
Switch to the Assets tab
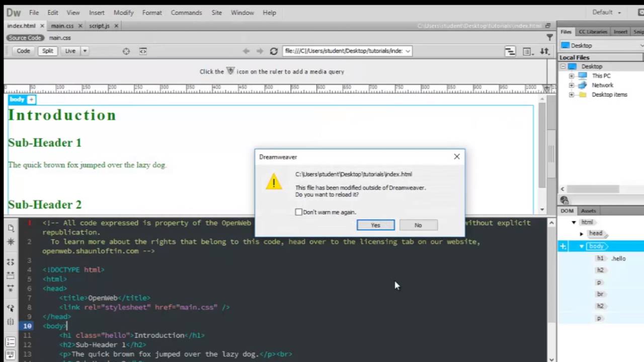[x=588, y=211]
